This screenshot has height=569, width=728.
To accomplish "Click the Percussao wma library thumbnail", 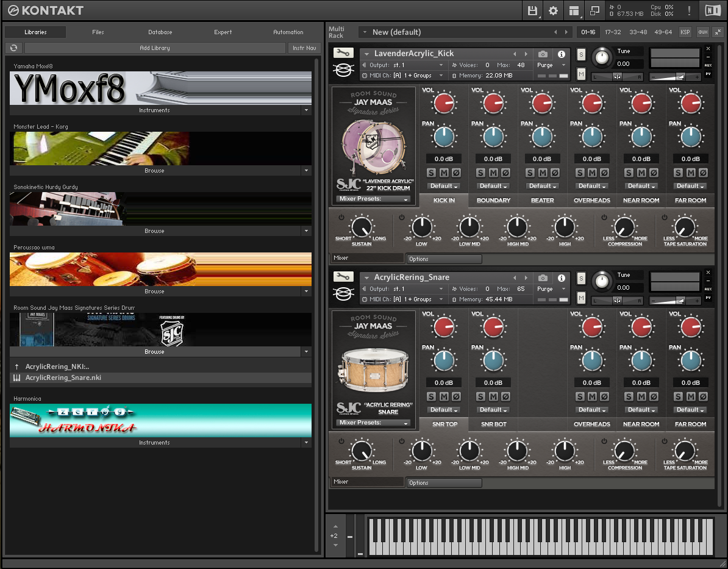I will click(x=160, y=270).
